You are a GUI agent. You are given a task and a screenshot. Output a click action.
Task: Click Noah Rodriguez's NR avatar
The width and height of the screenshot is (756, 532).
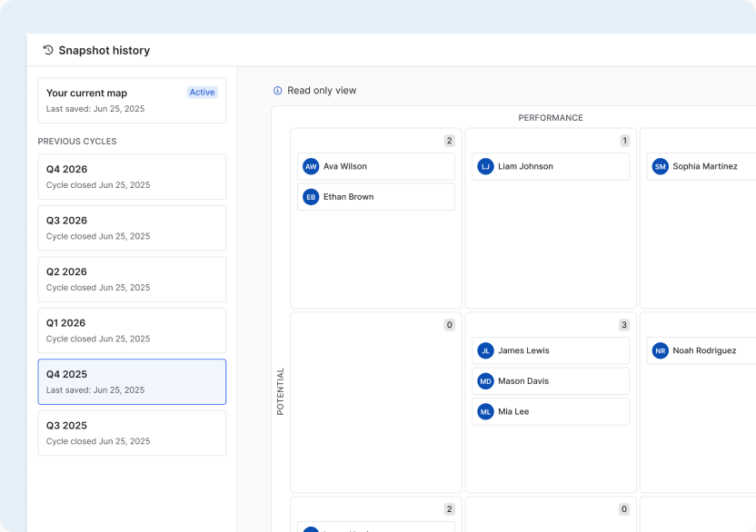click(660, 350)
